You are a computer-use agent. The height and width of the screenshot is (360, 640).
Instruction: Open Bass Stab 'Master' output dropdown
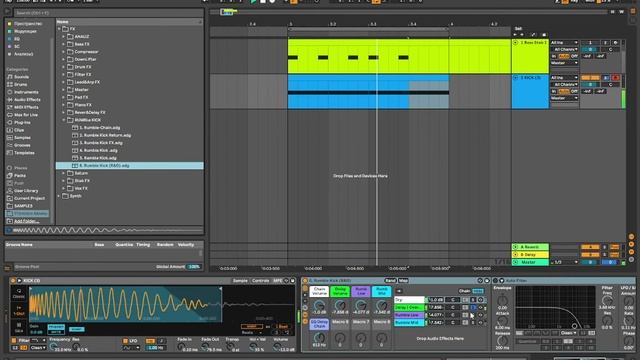[564, 63]
